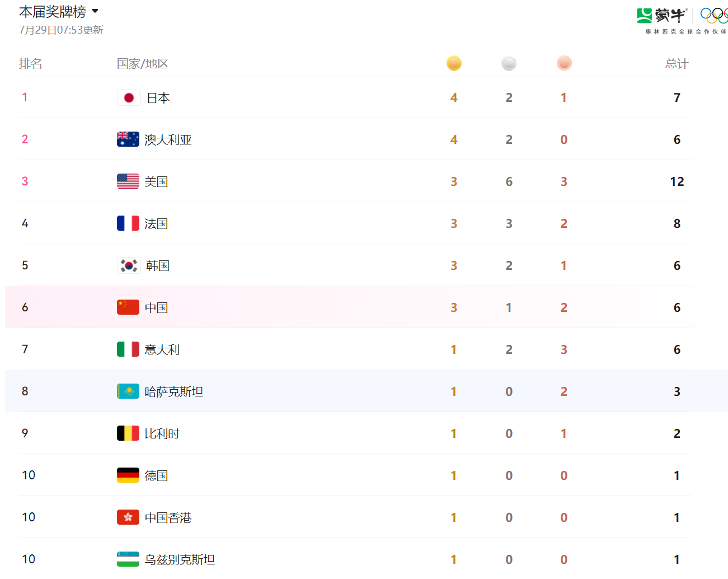Click the South Korea flag icon
Image resolution: width=728 pixels, height=579 pixels.
click(x=129, y=265)
